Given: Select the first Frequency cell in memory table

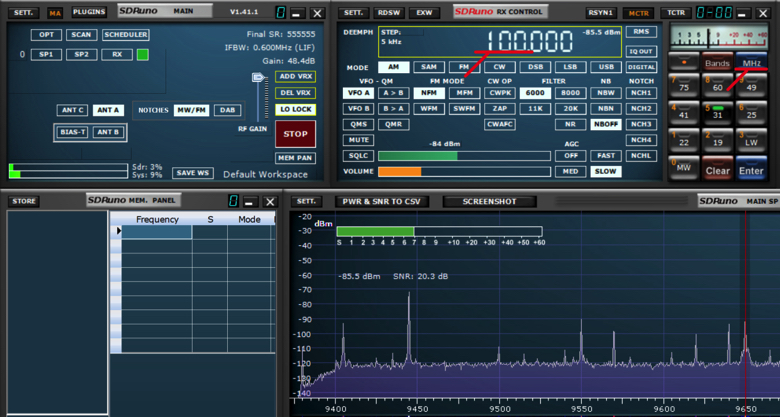Looking at the screenshot, I should point(157,232).
